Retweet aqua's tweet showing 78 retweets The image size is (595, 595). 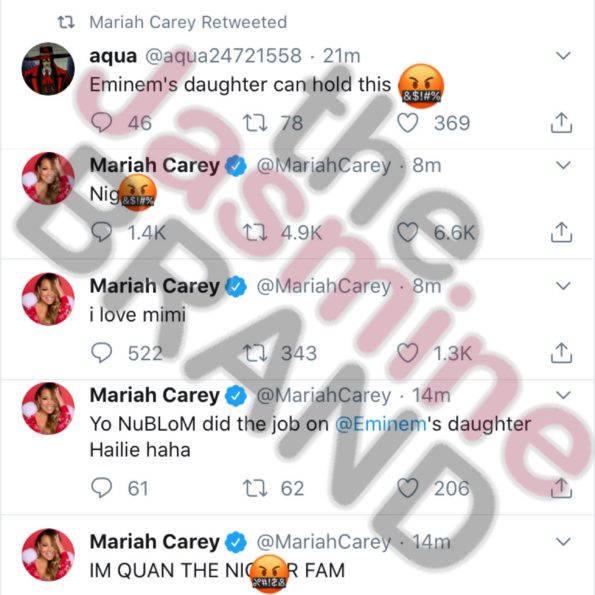coord(255,123)
